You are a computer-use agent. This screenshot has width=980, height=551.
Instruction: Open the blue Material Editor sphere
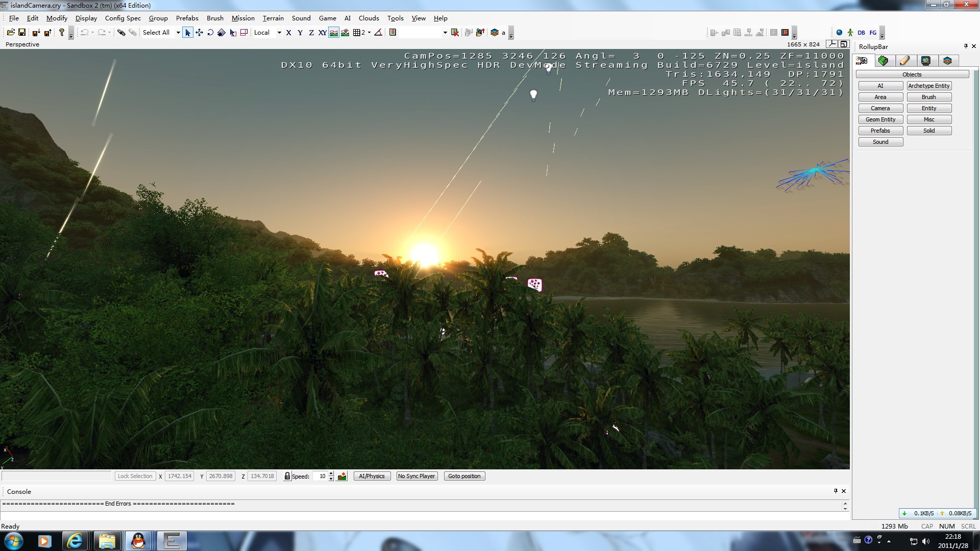839,33
